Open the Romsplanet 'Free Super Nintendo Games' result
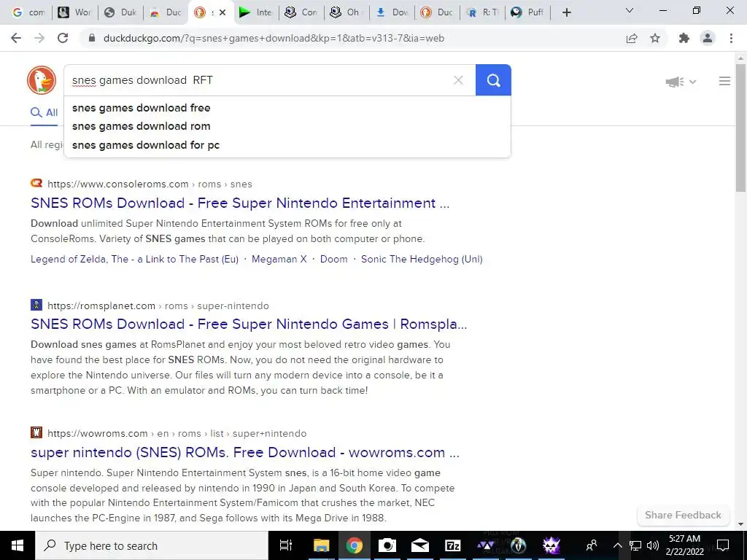747x560 pixels. [x=249, y=324]
